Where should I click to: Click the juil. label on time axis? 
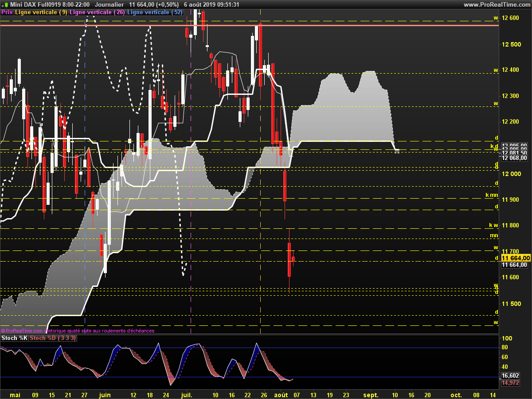pos(187,395)
